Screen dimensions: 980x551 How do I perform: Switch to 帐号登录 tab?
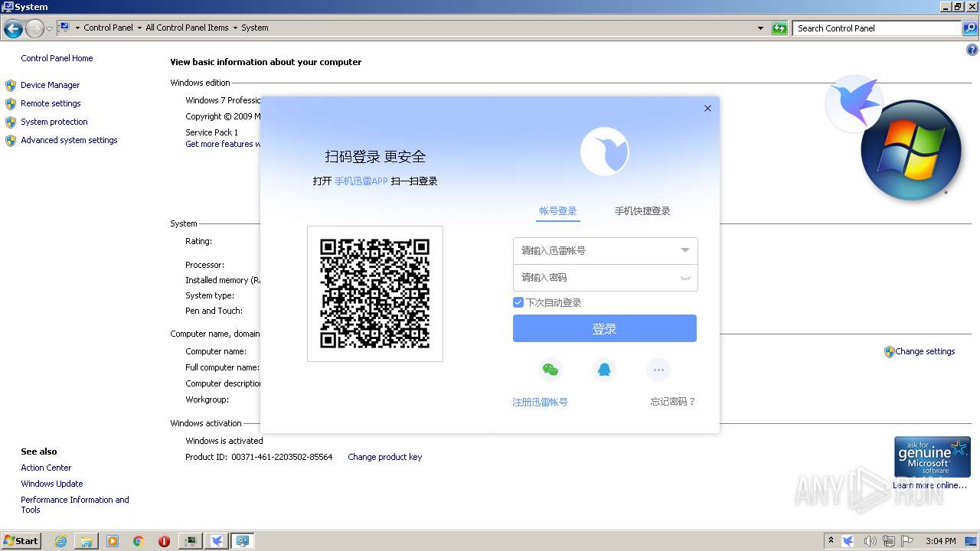(557, 211)
